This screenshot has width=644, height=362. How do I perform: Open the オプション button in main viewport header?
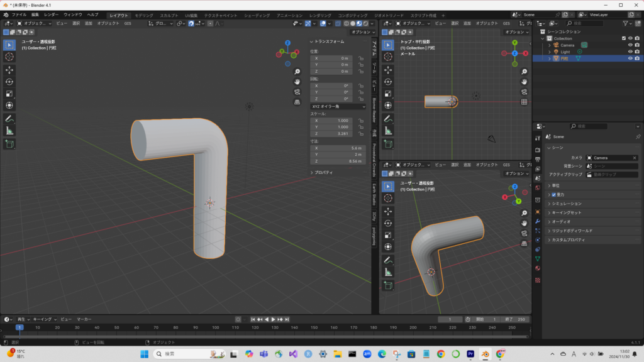(361, 32)
